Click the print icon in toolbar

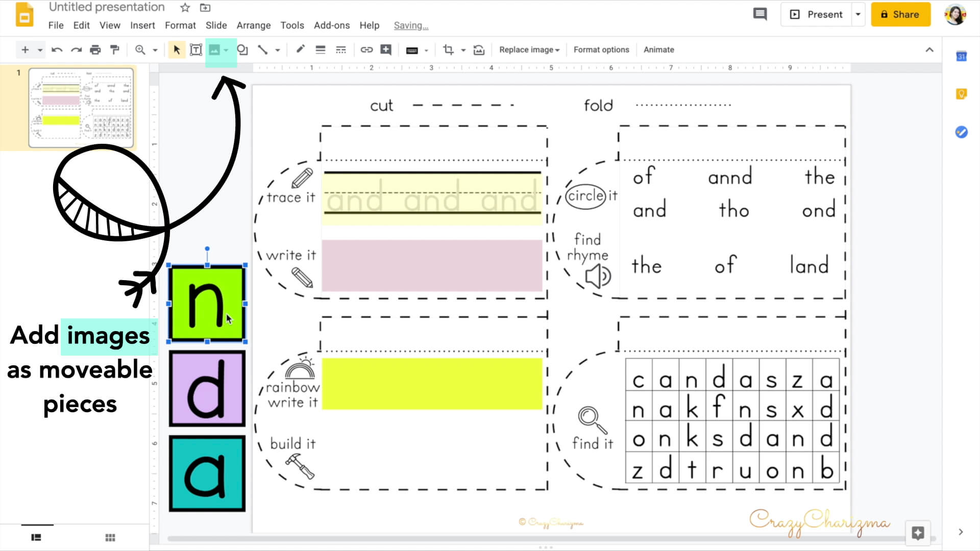(x=95, y=50)
